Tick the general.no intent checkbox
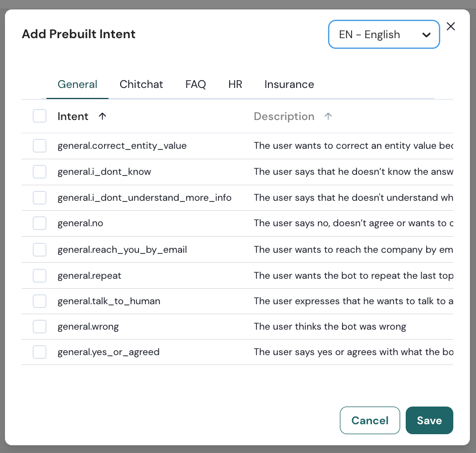This screenshot has width=476, height=453. pyautogui.click(x=39, y=223)
